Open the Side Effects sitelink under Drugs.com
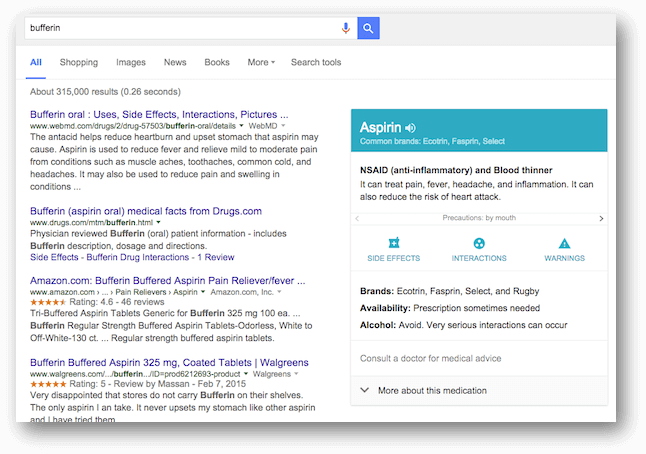 click(x=54, y=257)
